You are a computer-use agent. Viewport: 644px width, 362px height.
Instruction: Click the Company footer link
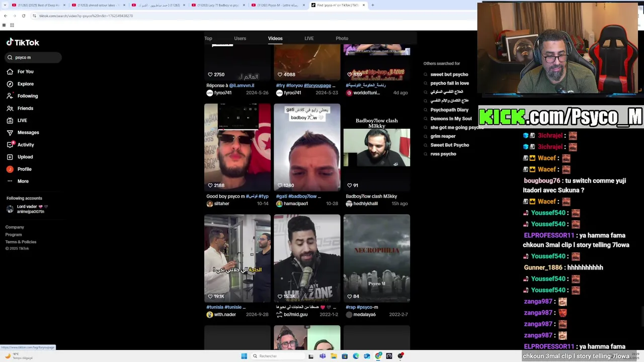coord(15,227)
